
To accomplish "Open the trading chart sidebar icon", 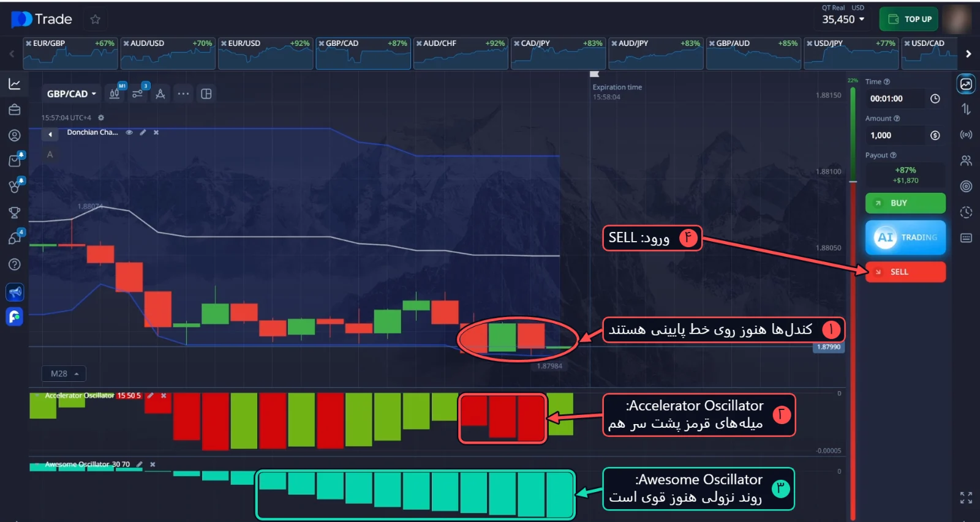I will coord(15,84).
